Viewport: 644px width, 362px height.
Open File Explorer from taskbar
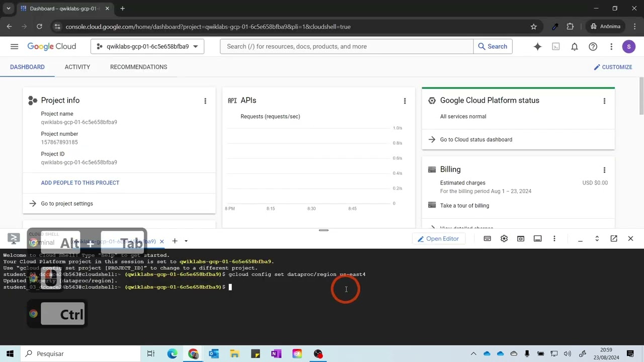pyautogui.click(x=234, y=353)
